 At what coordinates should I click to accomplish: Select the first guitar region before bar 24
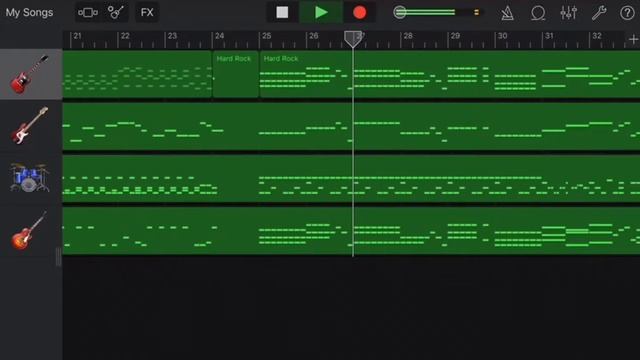[x=137, y=74]
